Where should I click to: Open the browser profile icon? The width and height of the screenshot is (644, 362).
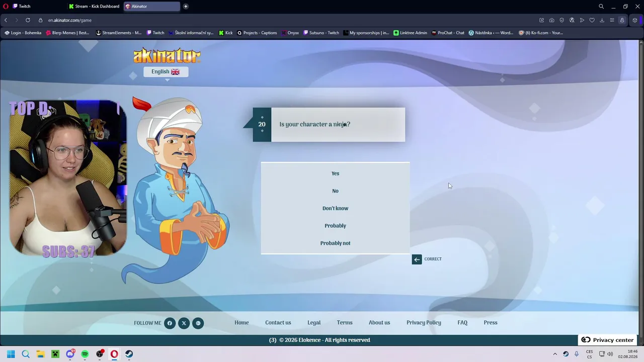coord(622,20)
